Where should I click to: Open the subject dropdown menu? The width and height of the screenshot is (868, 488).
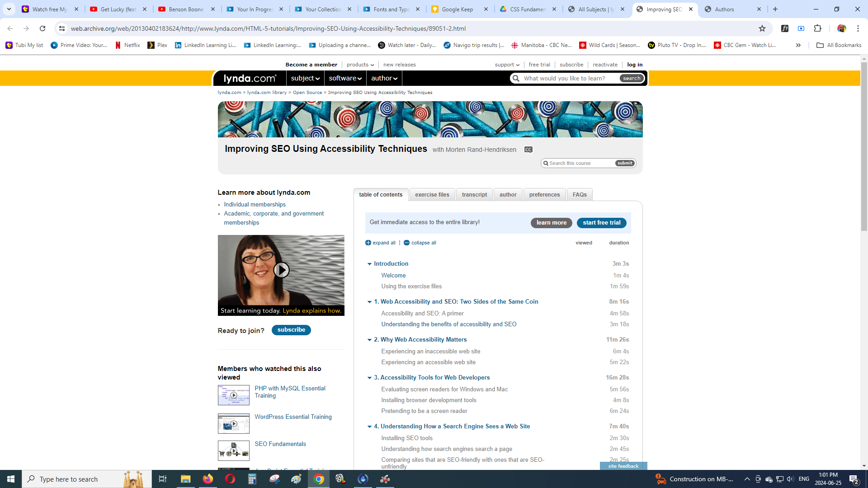click(x=305, y=78)
